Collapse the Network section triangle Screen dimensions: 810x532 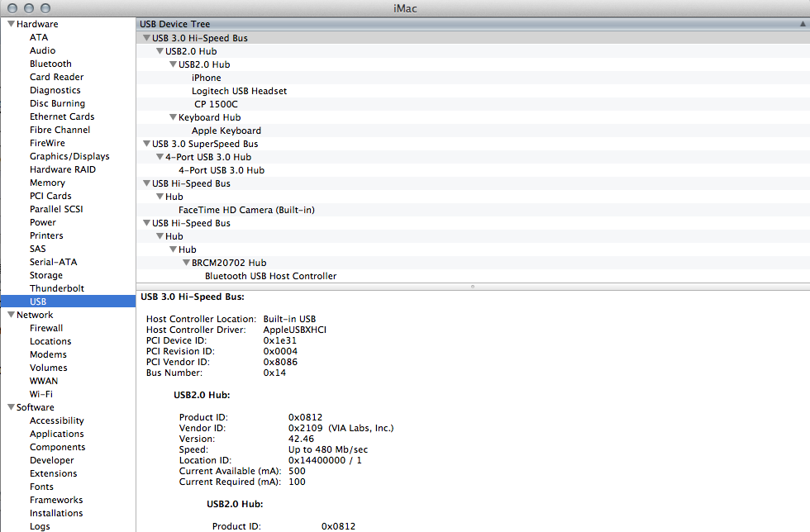click(11, 315)
